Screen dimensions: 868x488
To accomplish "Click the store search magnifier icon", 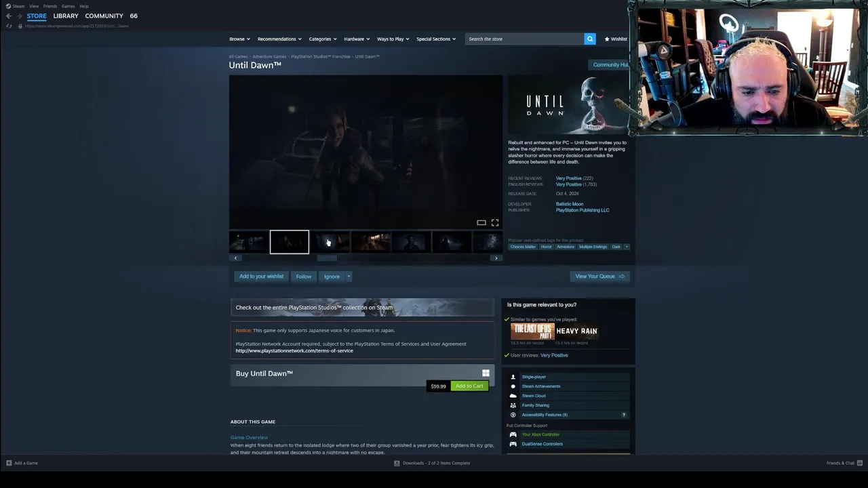I will (590, 39).
